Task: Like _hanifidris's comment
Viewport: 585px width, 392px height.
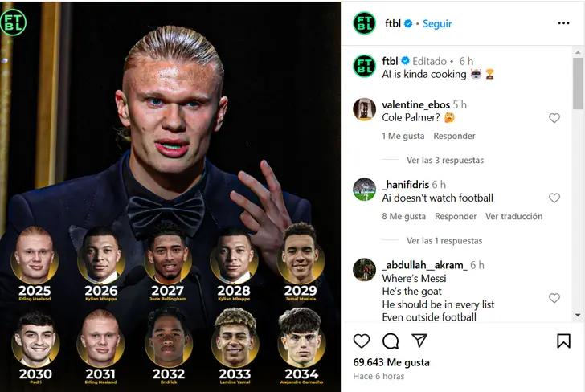Action: [x=554, y=198]
